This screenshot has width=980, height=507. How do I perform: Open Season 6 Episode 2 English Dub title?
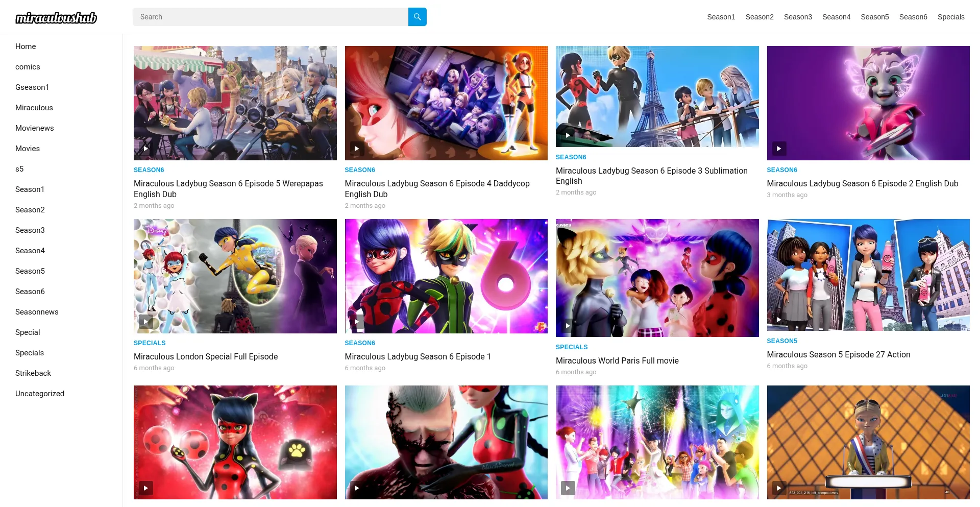point(863,183)
